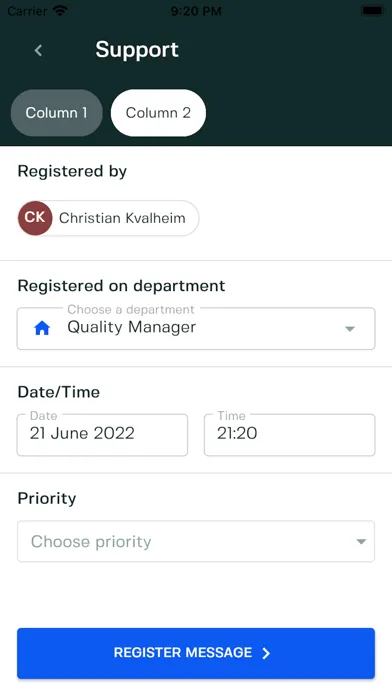Image resolution: width=392 pixels, height=696 pixels.
Task: Tap the Wi-Fi icon in status bar
Action: tap(59, 11)
